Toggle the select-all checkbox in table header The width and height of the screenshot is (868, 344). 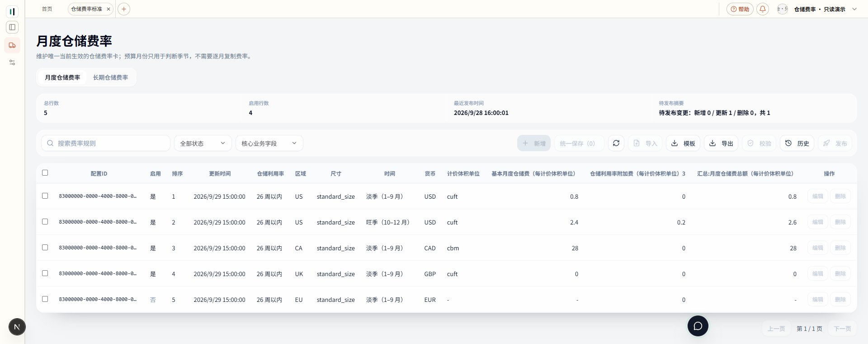[45, 172]
